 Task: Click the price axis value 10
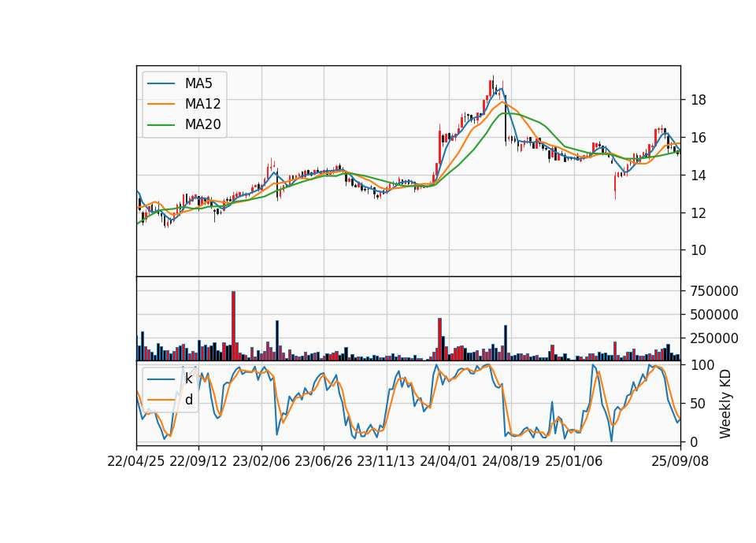point(699,250)
